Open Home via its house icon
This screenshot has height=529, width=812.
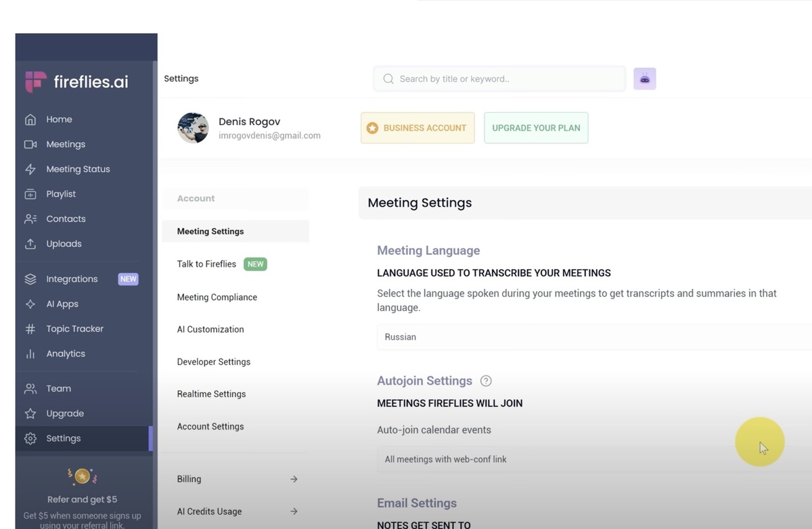pos(30,120)
